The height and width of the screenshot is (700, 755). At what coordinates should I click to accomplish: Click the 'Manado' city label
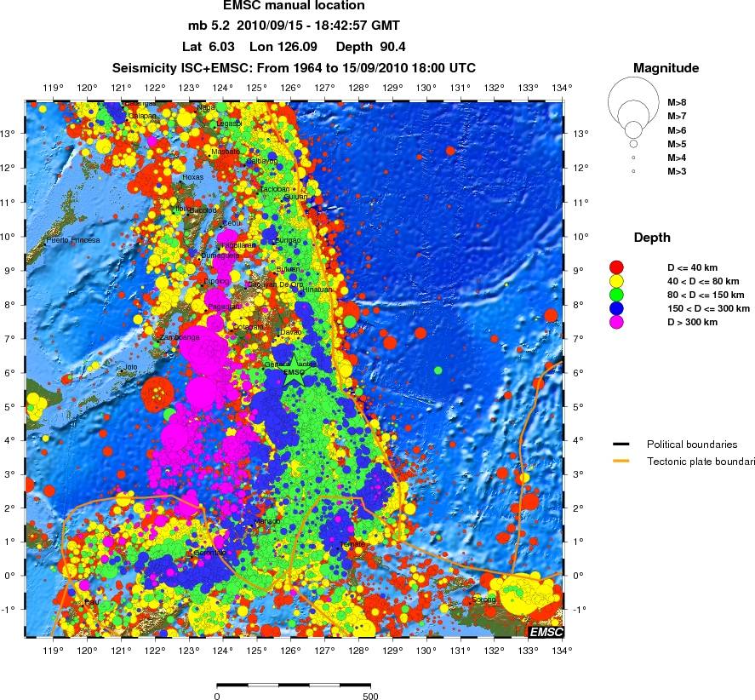pos(266,521)
